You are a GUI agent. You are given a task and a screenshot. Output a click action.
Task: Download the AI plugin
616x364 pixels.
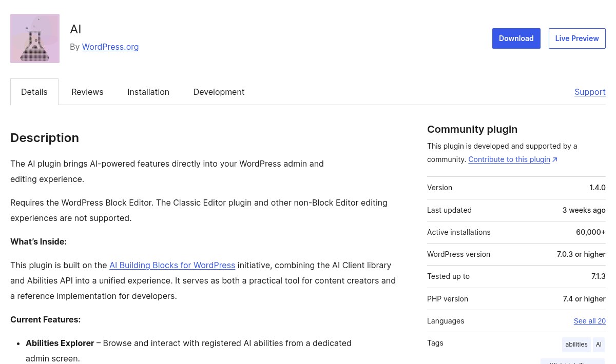coord(516,38)
